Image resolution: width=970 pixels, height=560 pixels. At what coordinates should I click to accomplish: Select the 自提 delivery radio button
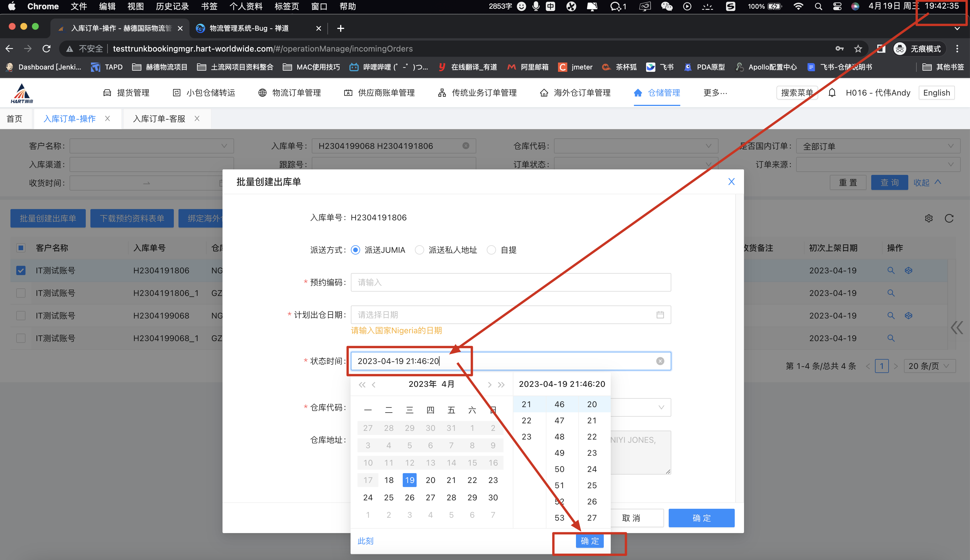click(x=491, y=250)
